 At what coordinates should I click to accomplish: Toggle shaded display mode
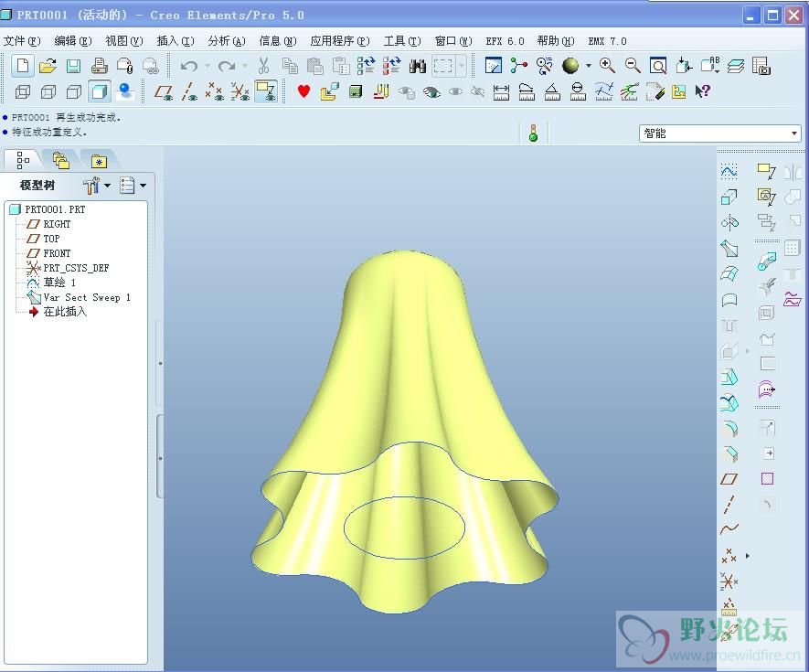tap(99, 91)
